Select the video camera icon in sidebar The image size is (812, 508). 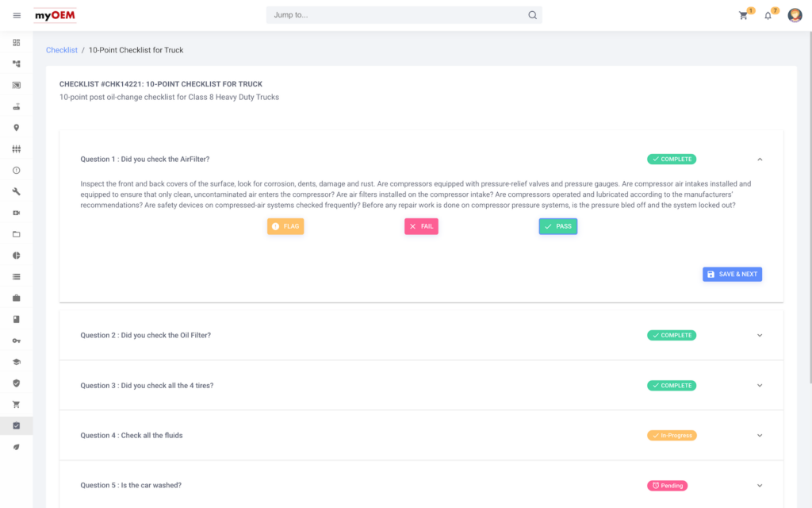pos(16,213)
